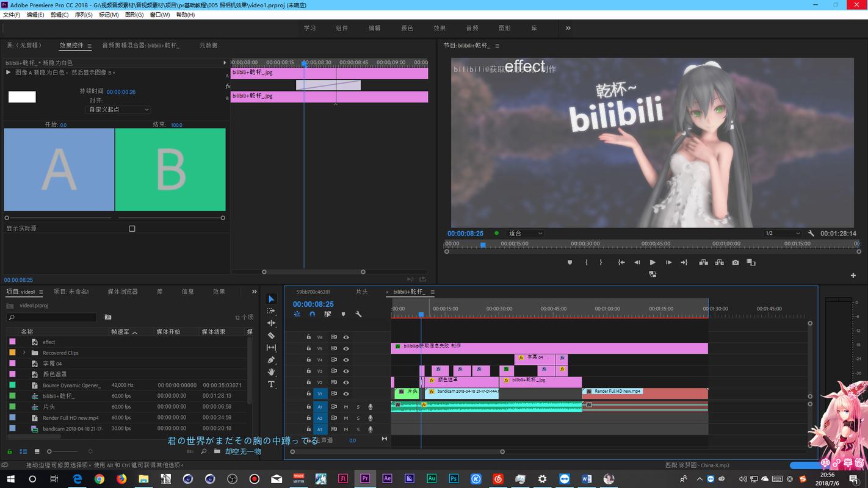Open the 自定义起点 alignment dropdown
The image size is (868, 488).
click(x=118, y=110)
